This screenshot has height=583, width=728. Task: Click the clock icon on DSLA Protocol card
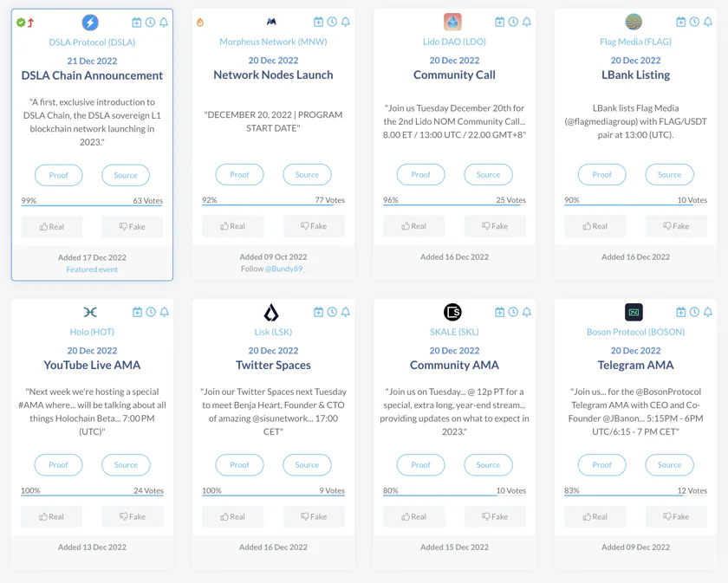(x=150, y=23)
